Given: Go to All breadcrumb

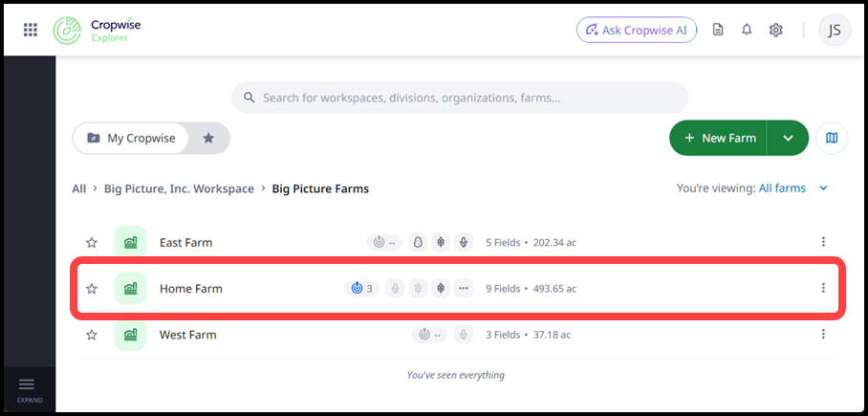Looking at the screenshot, I should tap(79, 189).
